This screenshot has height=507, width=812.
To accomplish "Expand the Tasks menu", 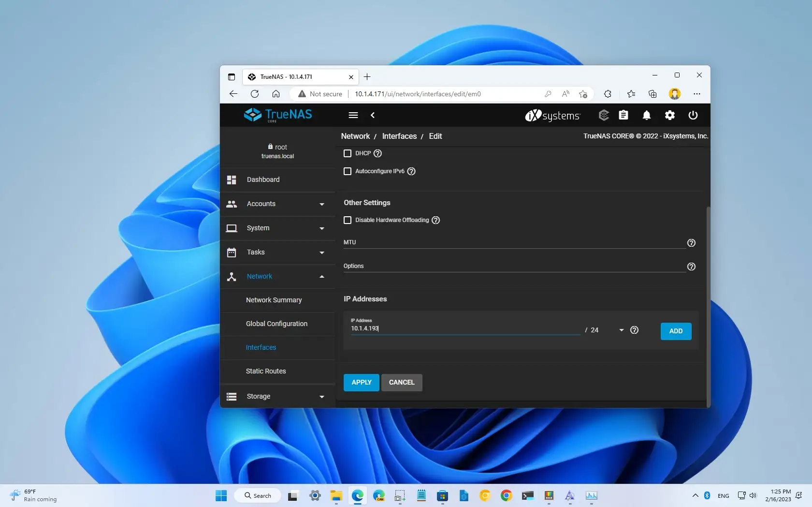I will coord(277,253).
